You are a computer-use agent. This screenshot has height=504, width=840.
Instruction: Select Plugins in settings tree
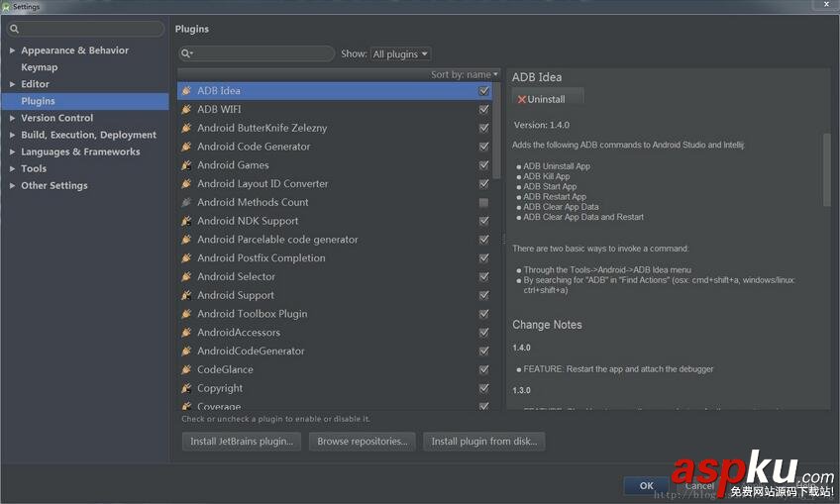[x=38, y=101]
